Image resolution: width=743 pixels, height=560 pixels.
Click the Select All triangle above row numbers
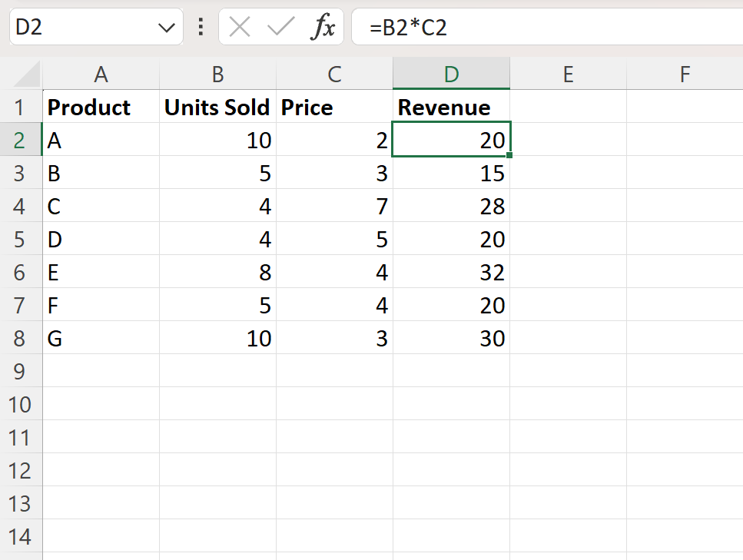23,75
